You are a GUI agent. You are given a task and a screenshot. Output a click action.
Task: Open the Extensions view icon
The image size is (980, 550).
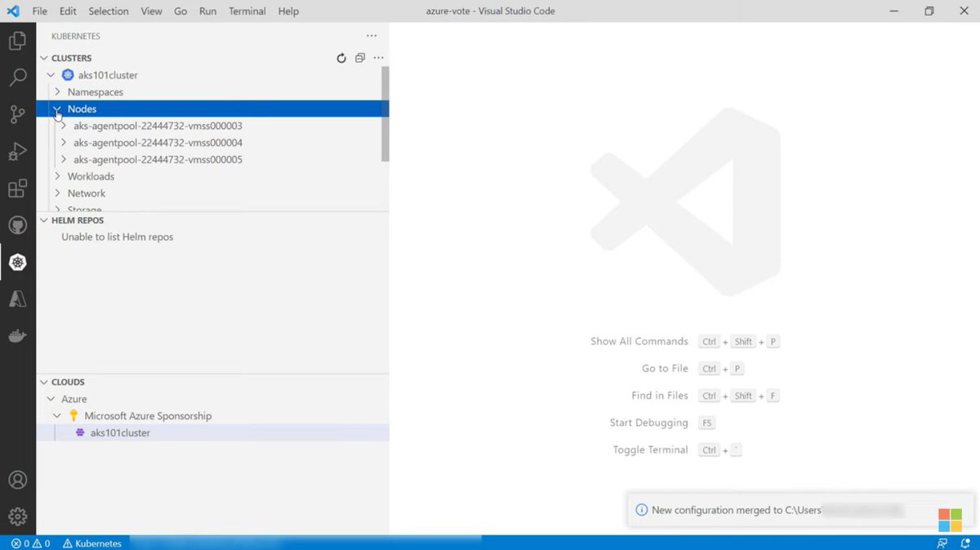pyautogui.click(x=17, y=189)
